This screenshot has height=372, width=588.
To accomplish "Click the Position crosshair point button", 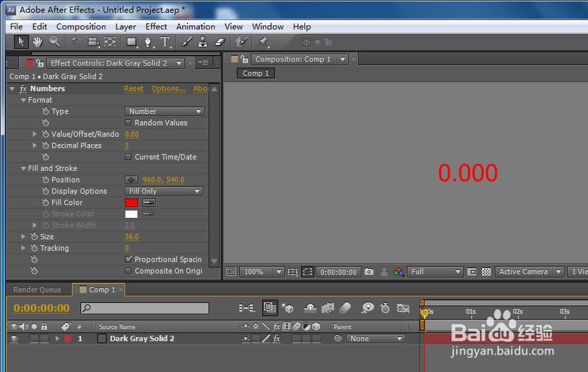I will coord(131,180).
